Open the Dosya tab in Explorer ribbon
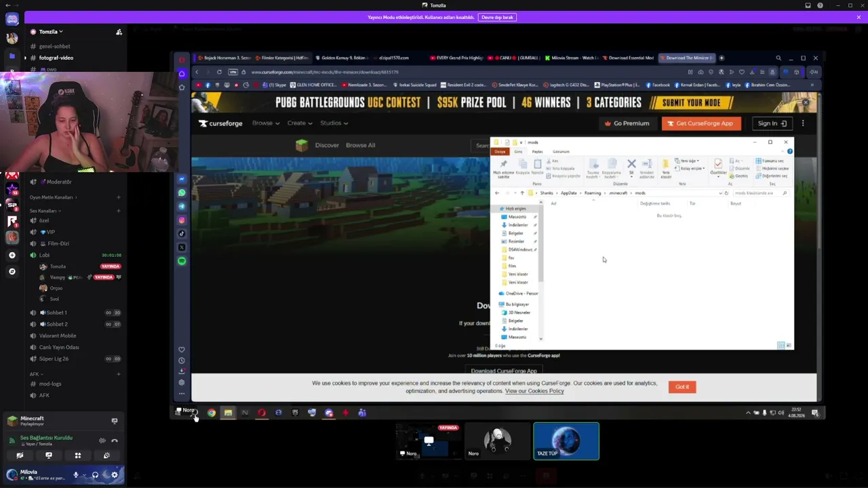 coord(500,152)
